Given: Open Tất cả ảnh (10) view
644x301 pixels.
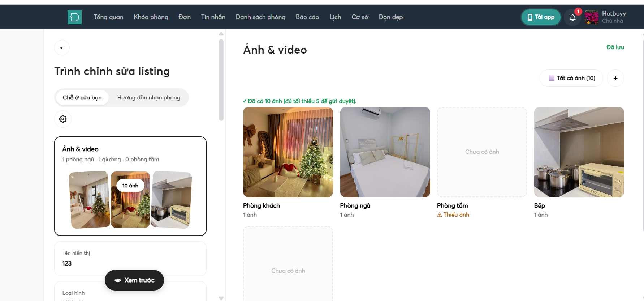Looking at the screenshot, I should (x=571, y=78).
